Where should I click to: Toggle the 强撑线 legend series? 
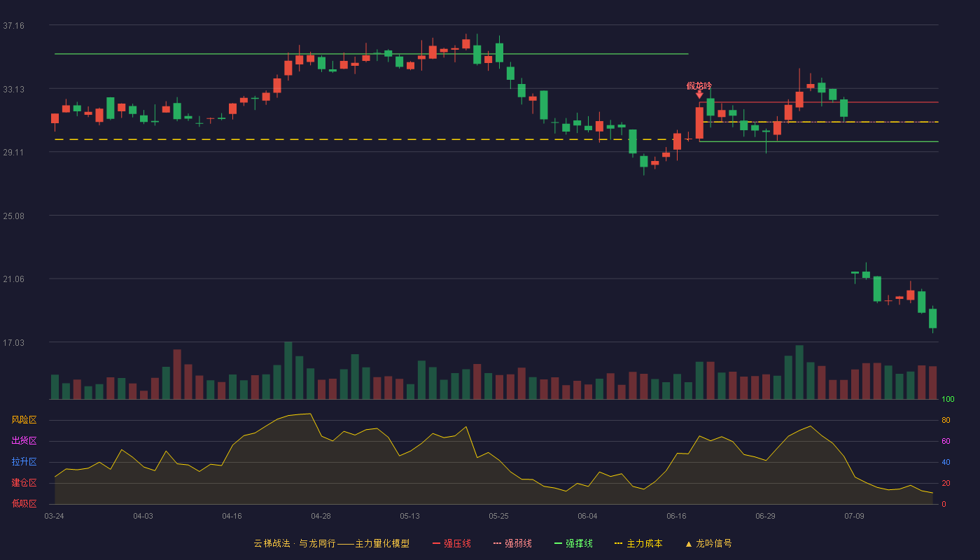573,543
